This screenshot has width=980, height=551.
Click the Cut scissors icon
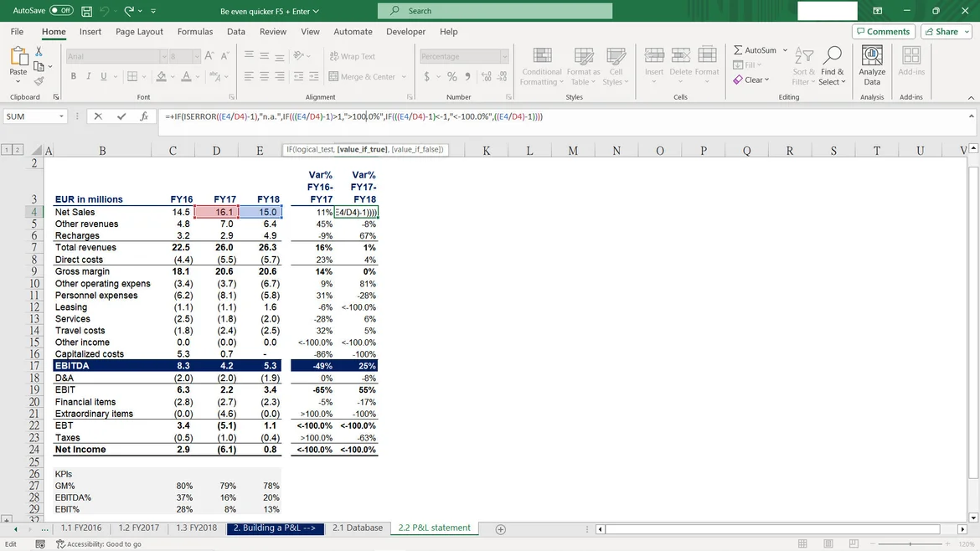(39, 51)
